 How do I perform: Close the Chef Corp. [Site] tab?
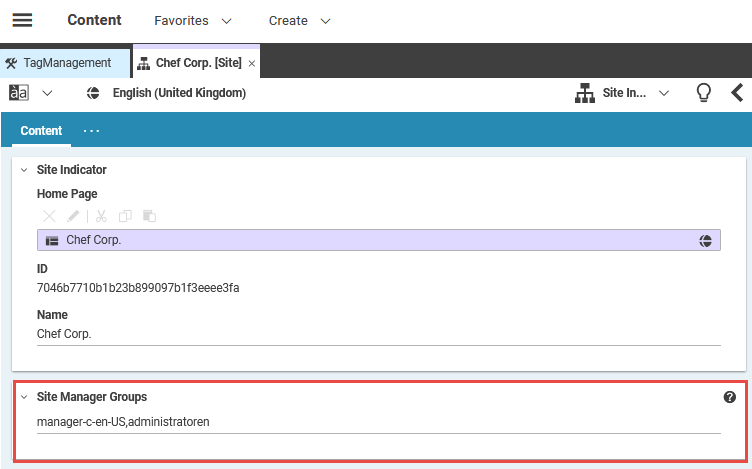[252, 63]
